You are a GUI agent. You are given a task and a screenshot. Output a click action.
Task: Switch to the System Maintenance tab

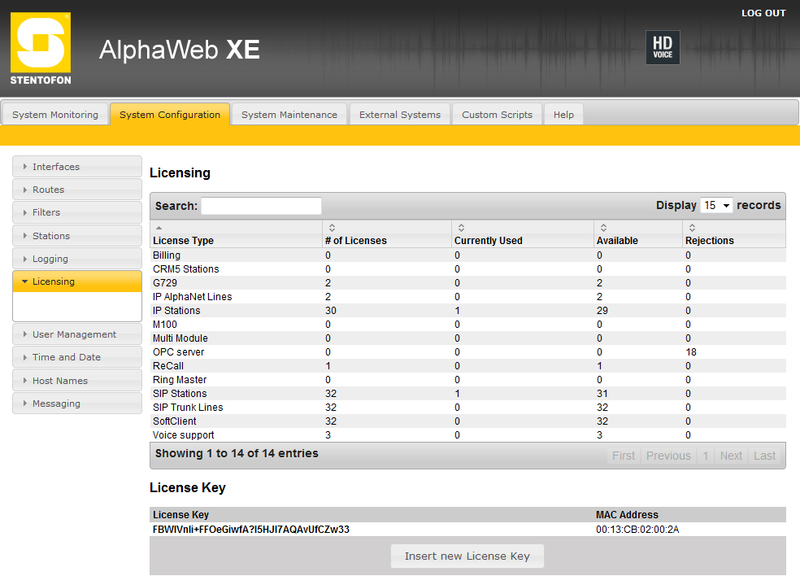tap(289, 114)
